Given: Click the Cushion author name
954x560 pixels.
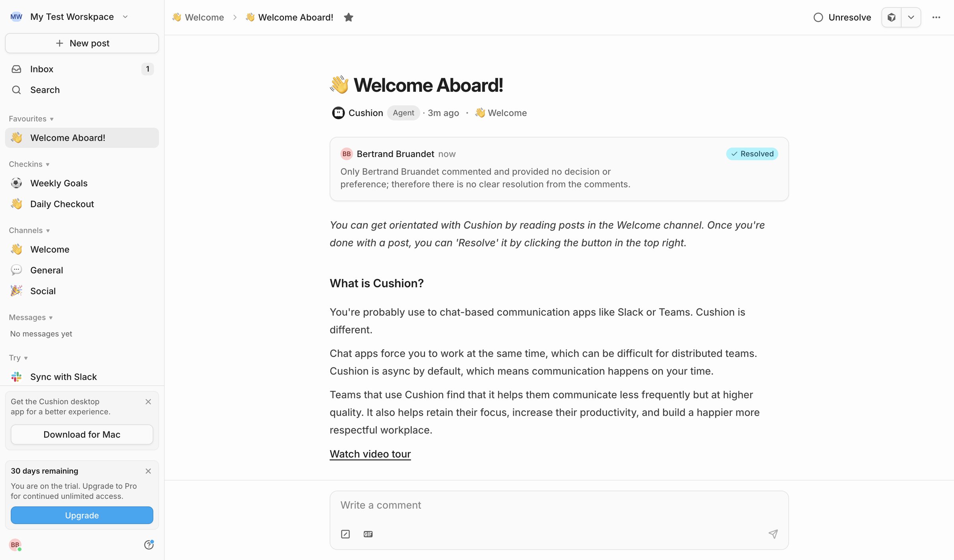Looking at the screenshot, I should 366,113.
